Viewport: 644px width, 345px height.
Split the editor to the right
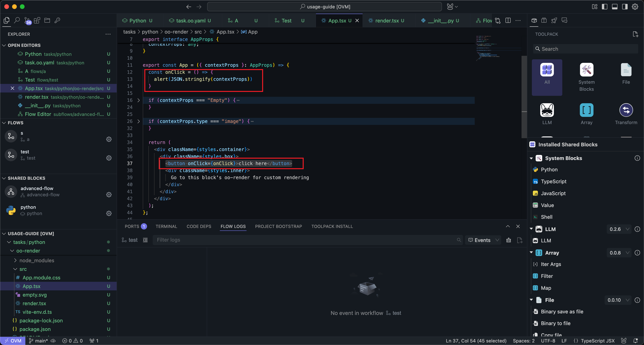508,20
